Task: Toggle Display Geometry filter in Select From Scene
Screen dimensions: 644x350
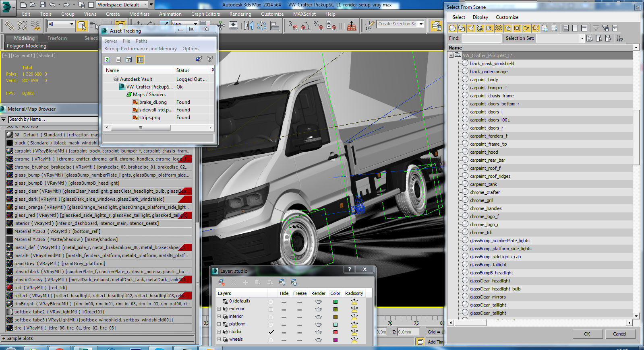Action: [x=452, y=28]
